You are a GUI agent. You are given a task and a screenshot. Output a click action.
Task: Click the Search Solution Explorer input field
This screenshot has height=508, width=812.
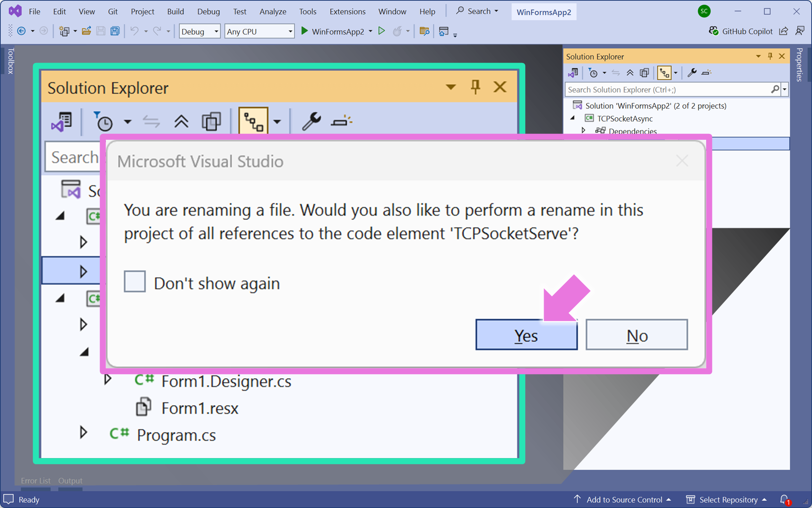coord(668,89)
